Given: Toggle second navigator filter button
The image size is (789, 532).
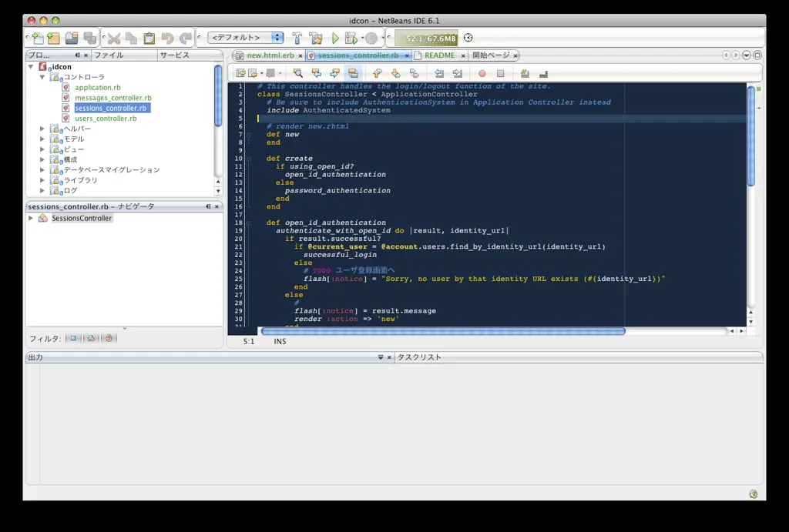Looking at the screenshot, I should coord(91,339).
